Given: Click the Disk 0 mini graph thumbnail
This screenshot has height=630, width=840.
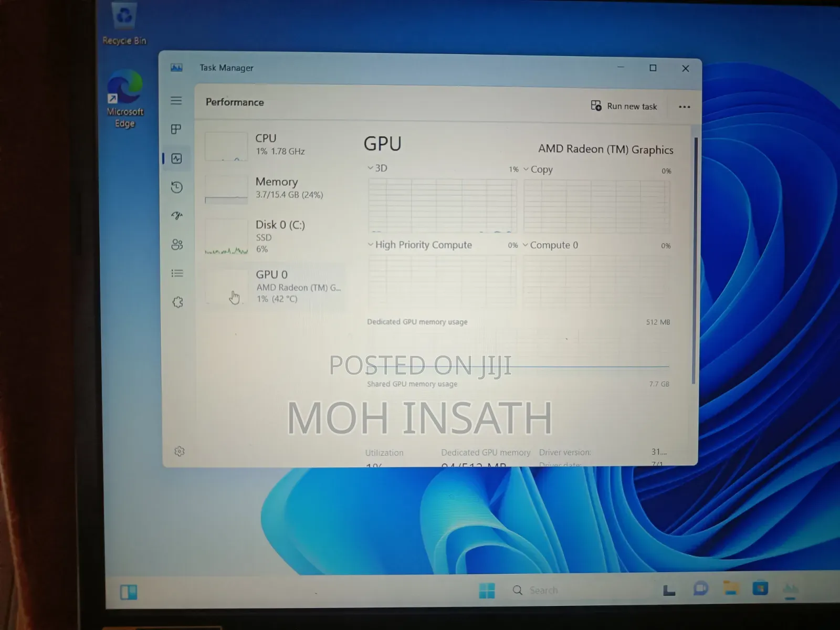Looking at the screenshot, I should coord(226,237).
